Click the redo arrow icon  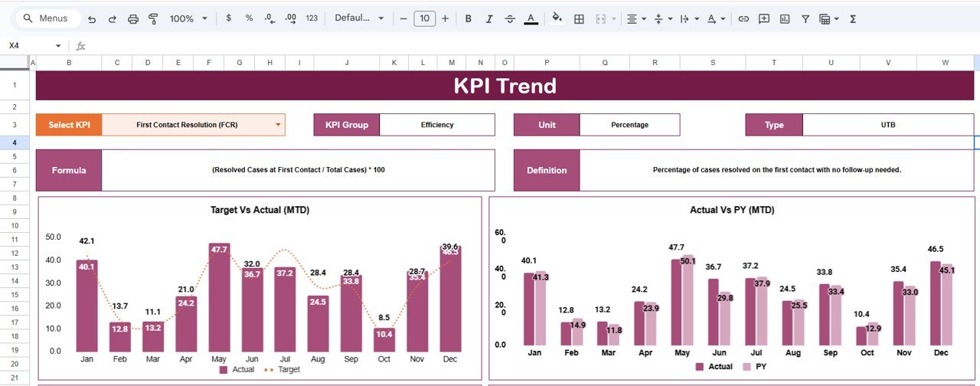pyautogui.click(x=113, y=18)
